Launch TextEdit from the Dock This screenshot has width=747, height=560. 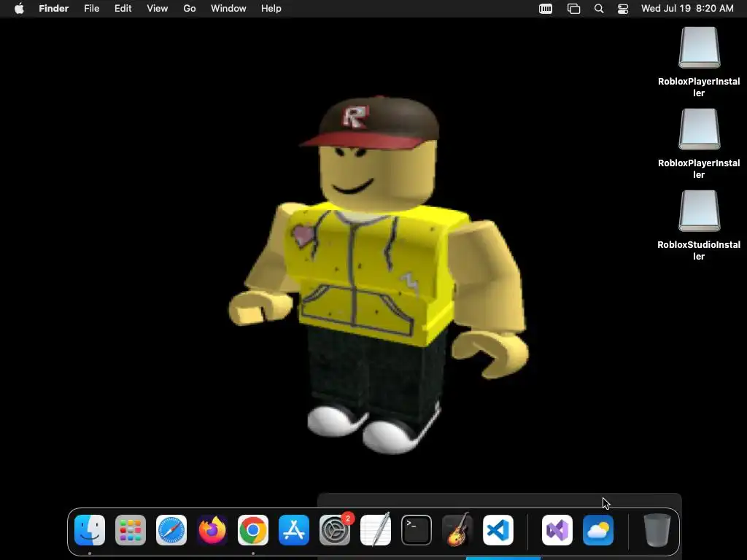(376, 530)
